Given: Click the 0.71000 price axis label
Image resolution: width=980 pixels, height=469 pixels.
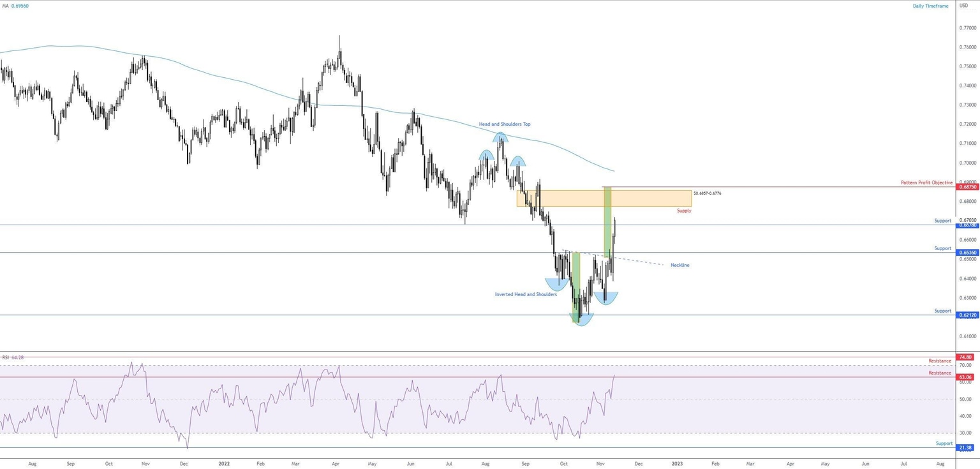Looking at the screenshot, I should click(x=969, y=144).
